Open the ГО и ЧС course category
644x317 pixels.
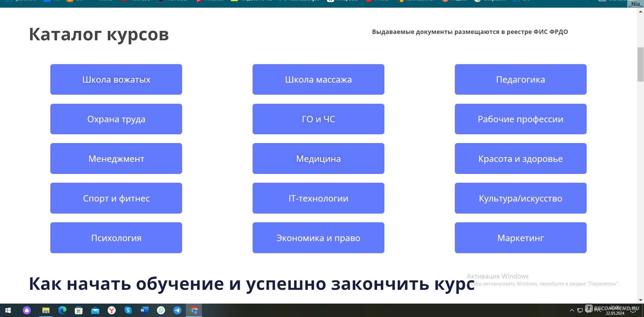pyautogui.click(x=318, y=119)
